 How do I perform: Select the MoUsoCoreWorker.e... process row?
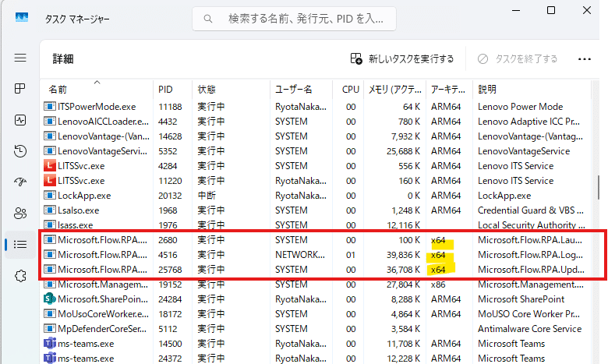click(x=316, y=314)
